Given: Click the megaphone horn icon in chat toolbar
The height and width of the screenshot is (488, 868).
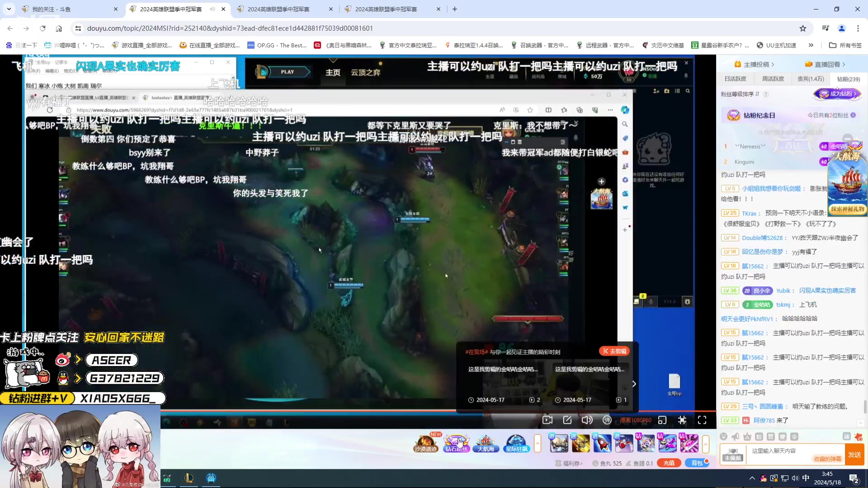Looking at the screenshot, I should pyautogui.click(x=736, y=436).
